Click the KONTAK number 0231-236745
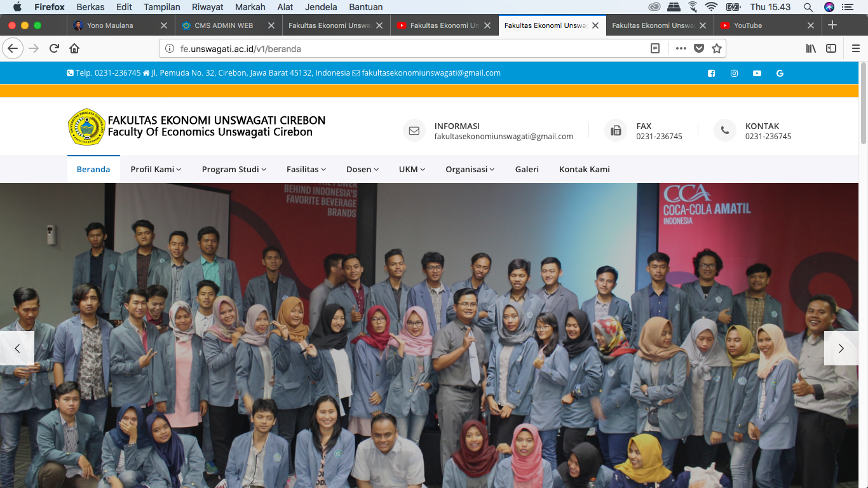The height and width of the screenshot is (488, 868). click(x=768, y=137)
